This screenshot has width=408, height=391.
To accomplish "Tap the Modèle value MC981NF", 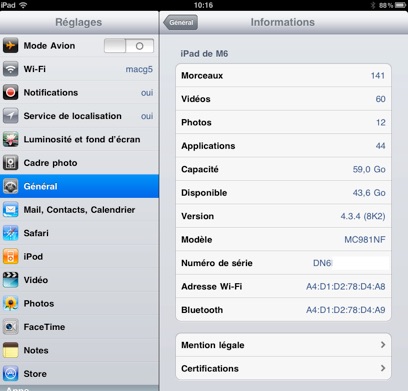I will (x=365, y=239).
